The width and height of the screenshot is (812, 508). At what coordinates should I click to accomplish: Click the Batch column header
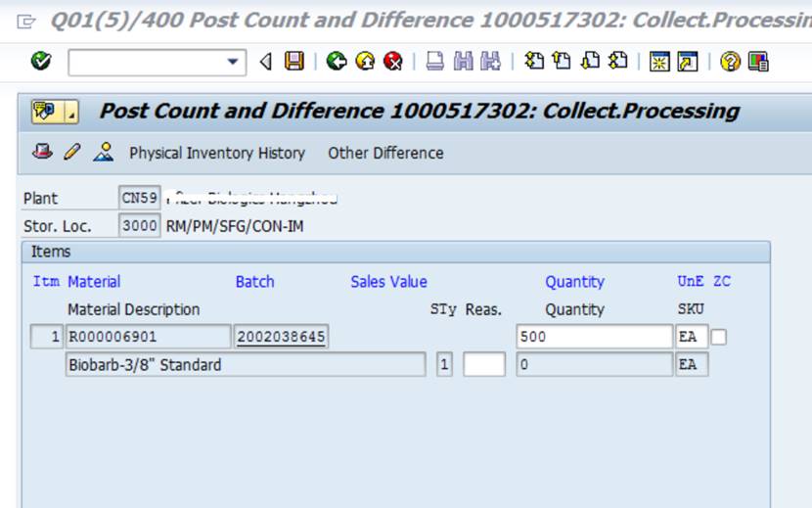click(x=254, y=282)
